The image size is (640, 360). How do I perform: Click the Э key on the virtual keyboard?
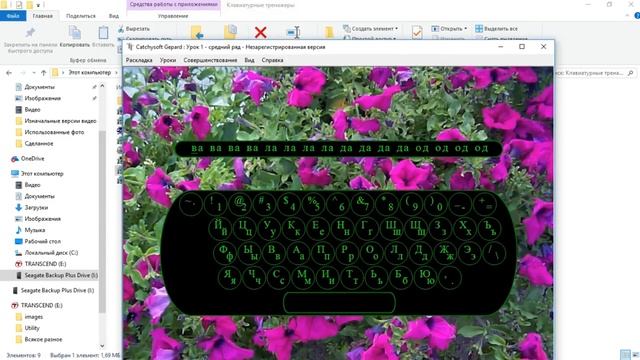pyautogui.click(x=470, y=252)
